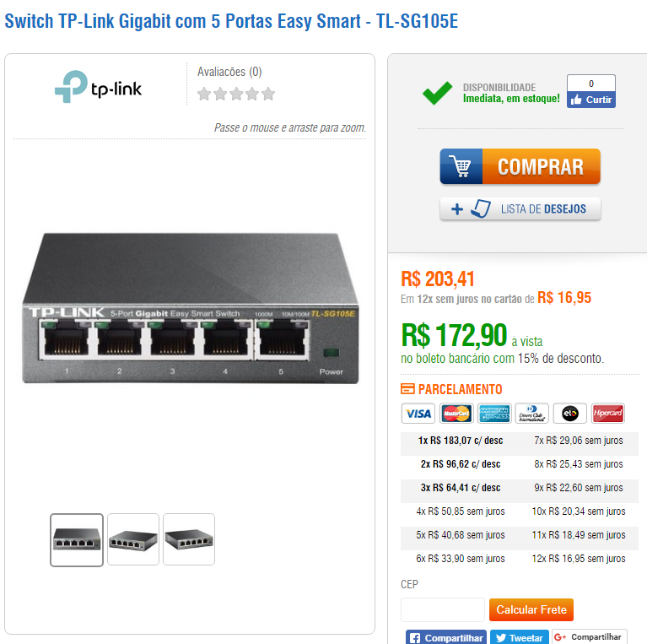Share via Google+ Compartilhar button
The height and width of the screenshot is (644, 647).
[x=590, y=637]
